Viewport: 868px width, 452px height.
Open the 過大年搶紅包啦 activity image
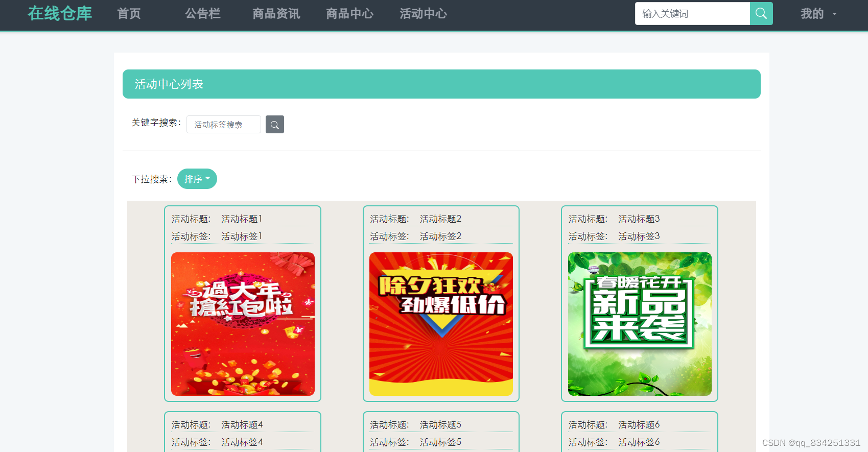point(243,324)
